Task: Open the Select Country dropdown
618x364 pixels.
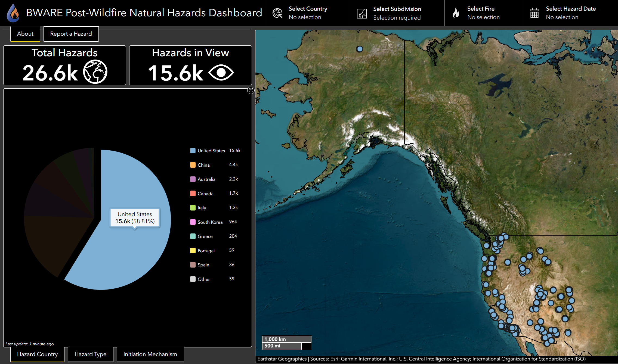Action: 308,13
